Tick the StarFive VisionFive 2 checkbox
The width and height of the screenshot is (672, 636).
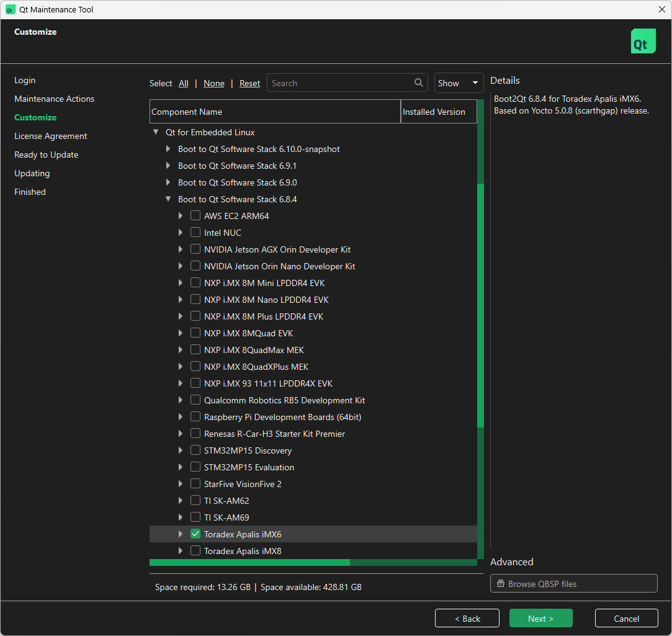tap(195, 484)
